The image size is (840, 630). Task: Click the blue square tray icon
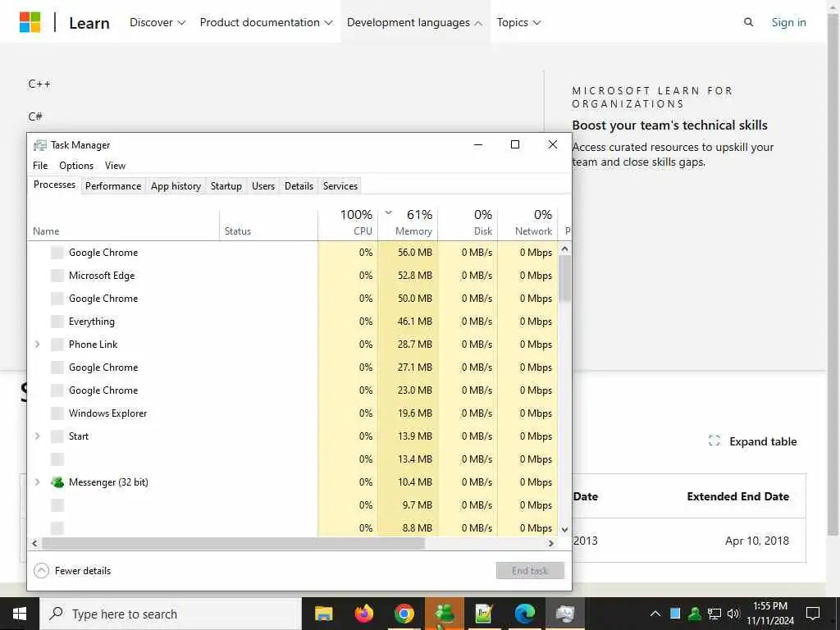[675, 614]
